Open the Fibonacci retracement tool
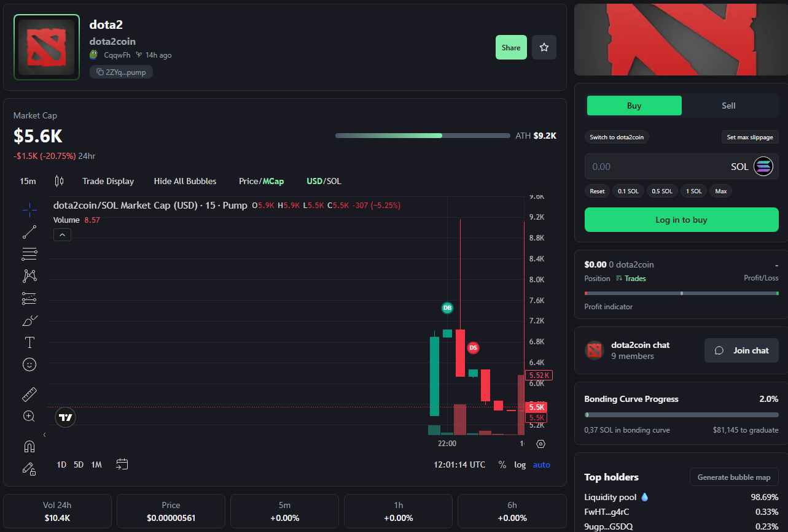This screenshot has width=788, height=532. (29, 253)
